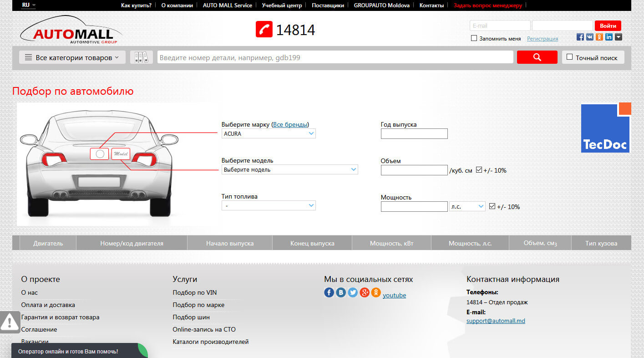
Task: Log in with Facebook icon in header
Action: pos(580,37)
